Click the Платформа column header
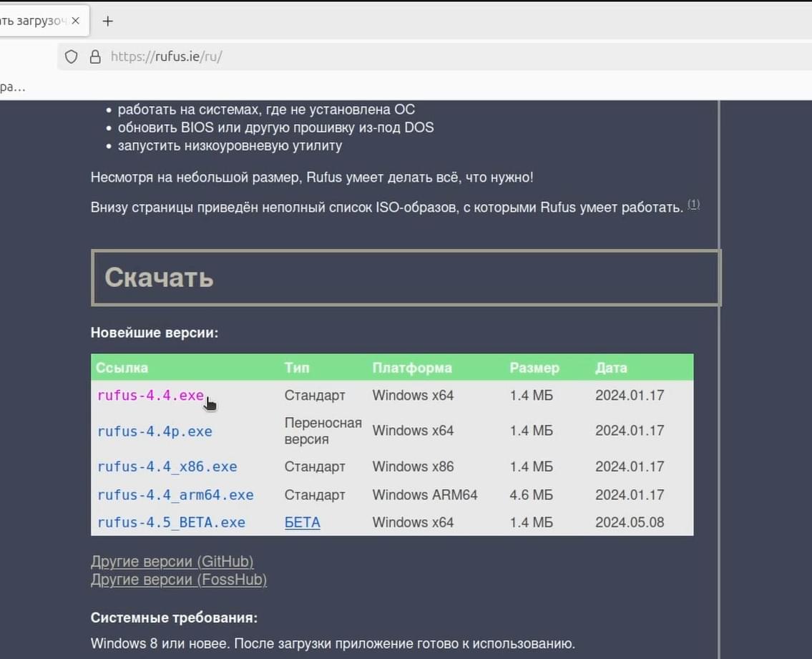 pos(412,368)
